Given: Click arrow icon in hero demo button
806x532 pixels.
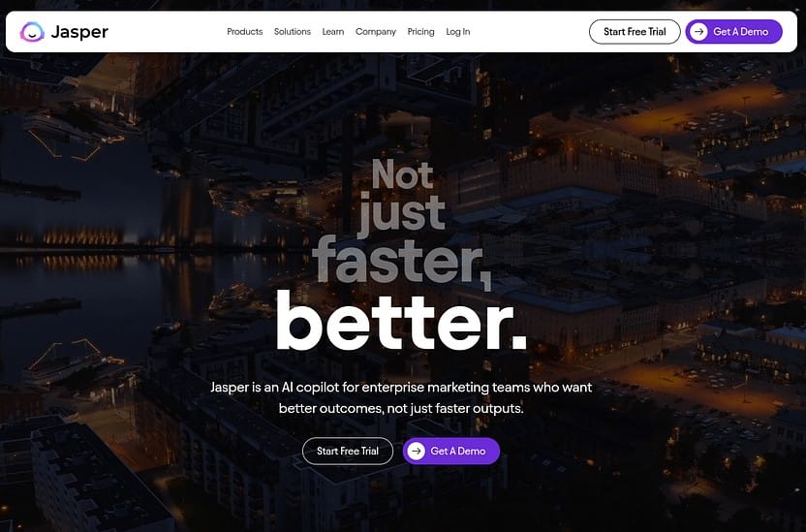Looking at the screenshot, I should pos(416,451).
